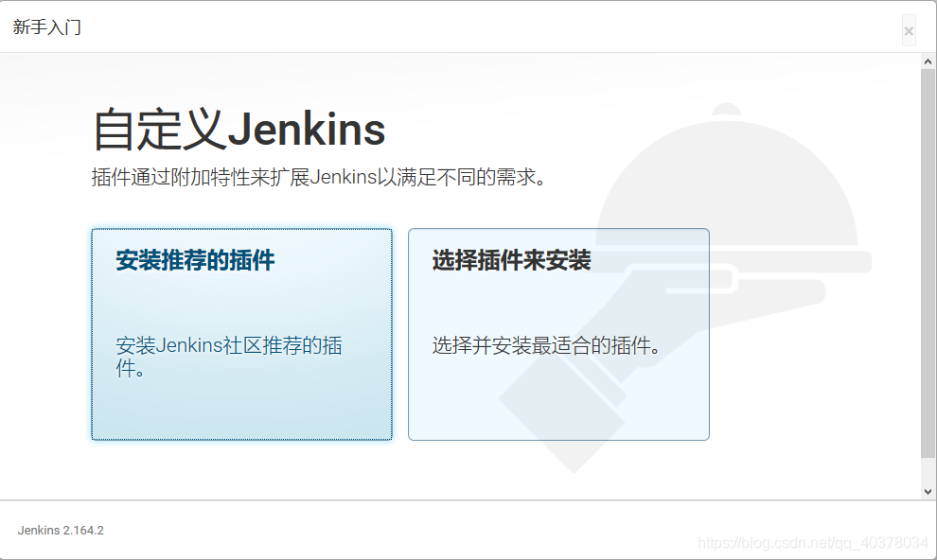This screenshot has width=937, height=560.
Task: Close the 新手入门 dialog with the X
Action: tap(909, 31)
